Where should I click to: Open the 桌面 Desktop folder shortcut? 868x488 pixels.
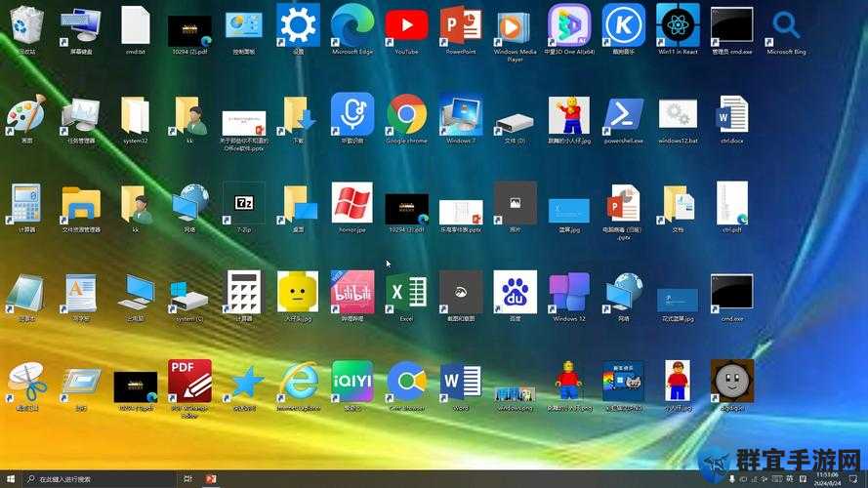point(299,204)
